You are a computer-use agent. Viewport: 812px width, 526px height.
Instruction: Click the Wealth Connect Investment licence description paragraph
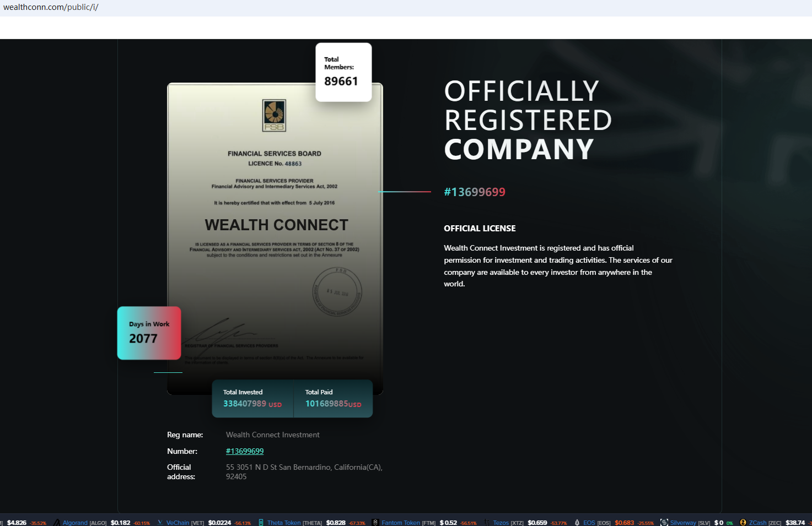(558, 265)
